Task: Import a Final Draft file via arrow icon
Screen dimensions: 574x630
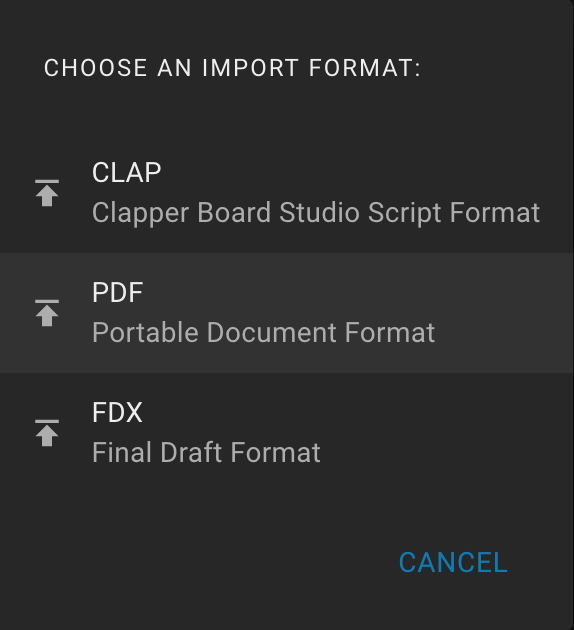Action: pos(47,433)
